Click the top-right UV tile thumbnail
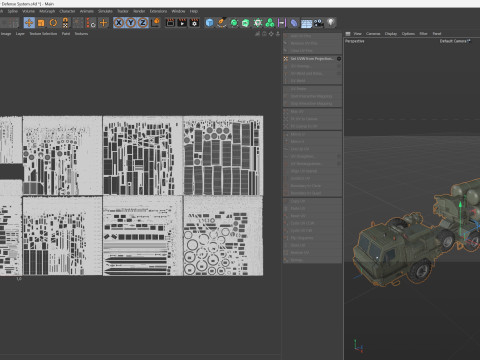The width and height of the screenshot is (480, 360). click(x=223, y=155)
